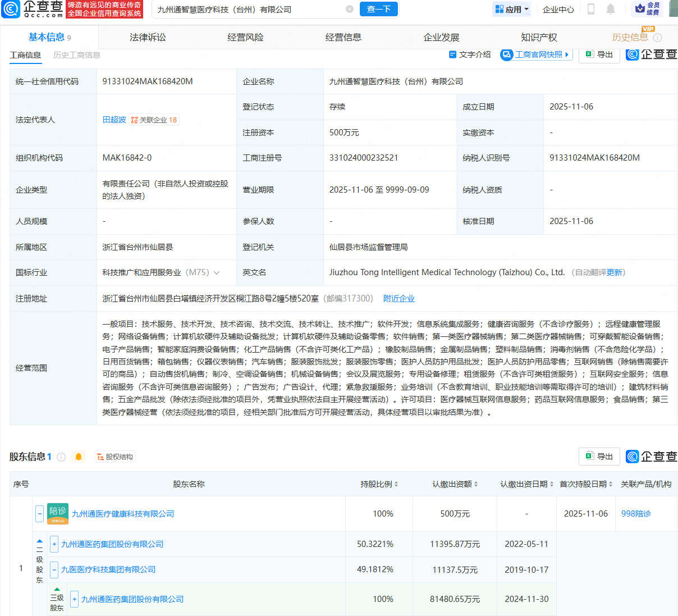Click legal representative 田超波 link
The height and width of the screenshot is (616, 678).
tap(114, 119)
